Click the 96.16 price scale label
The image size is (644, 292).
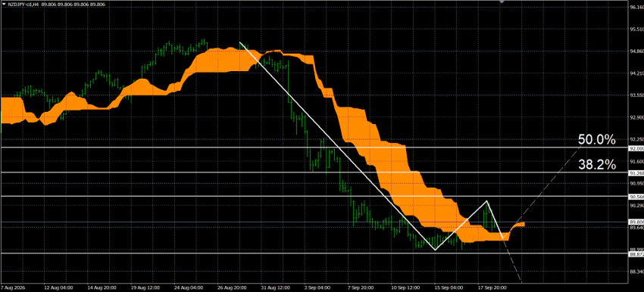636,8
